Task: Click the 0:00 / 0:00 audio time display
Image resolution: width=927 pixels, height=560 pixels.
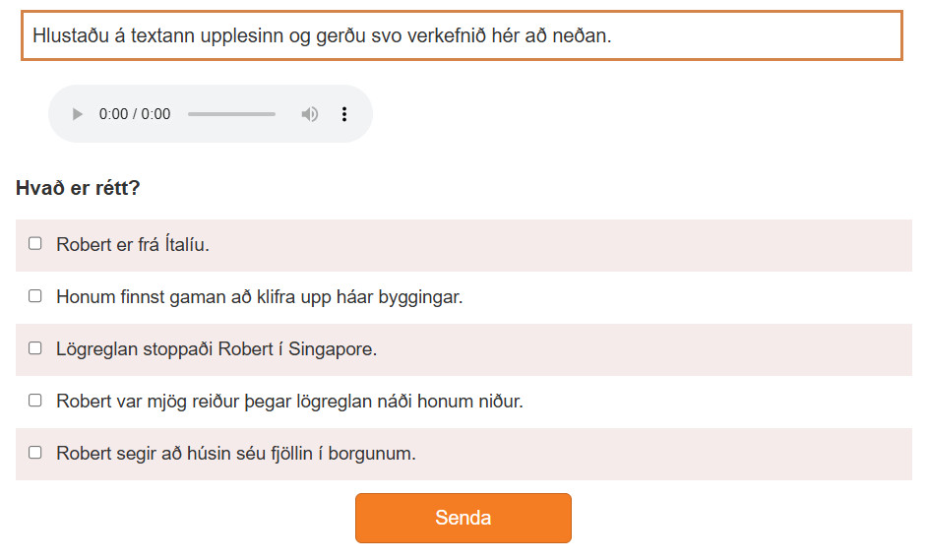Action: pos(135,114)
